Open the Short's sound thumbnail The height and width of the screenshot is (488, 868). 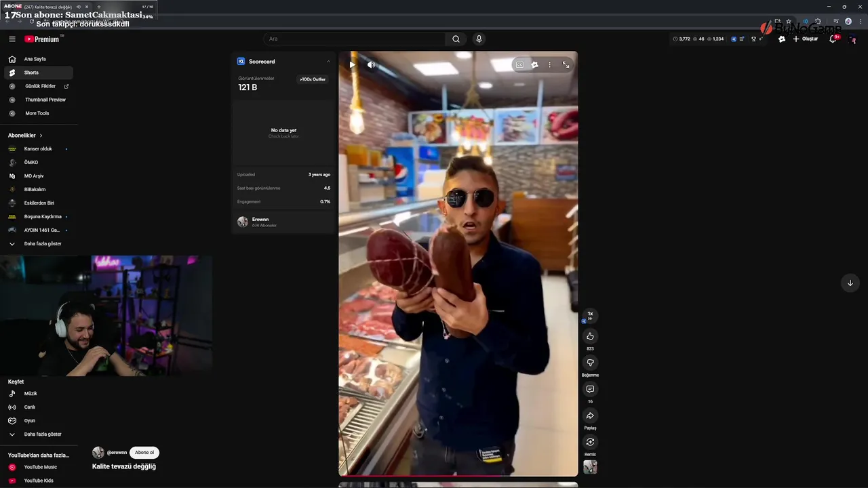tap(590, 467)
